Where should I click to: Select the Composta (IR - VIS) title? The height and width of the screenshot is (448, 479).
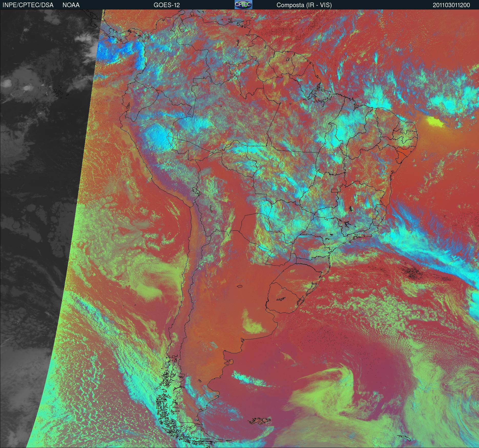pyautogui.click(x=304, y=5)
